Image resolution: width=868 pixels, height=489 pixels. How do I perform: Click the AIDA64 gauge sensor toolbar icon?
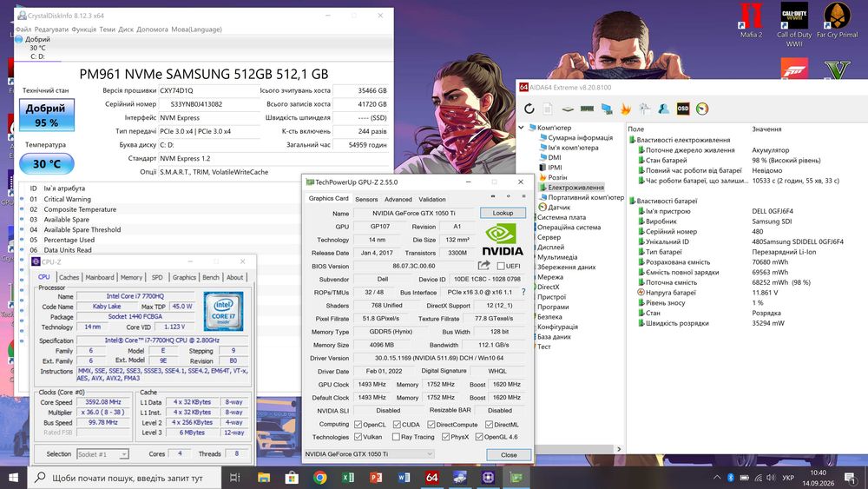(x=702, y=109)
